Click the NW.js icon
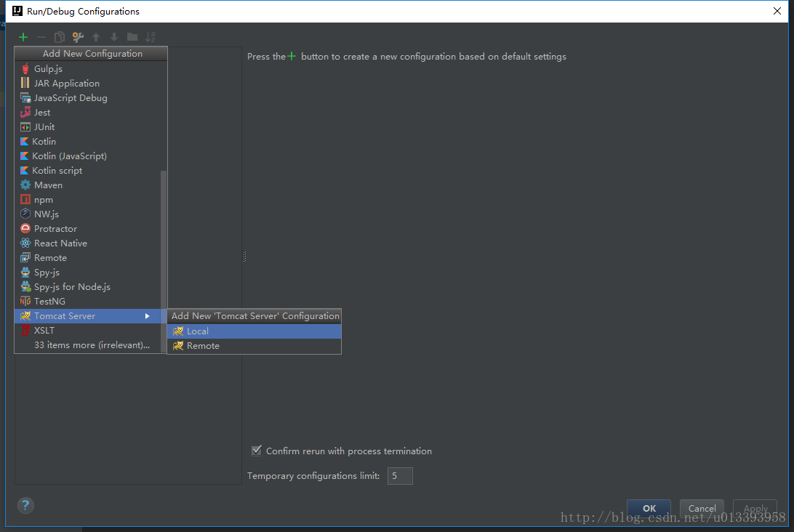 click(25, 214)
